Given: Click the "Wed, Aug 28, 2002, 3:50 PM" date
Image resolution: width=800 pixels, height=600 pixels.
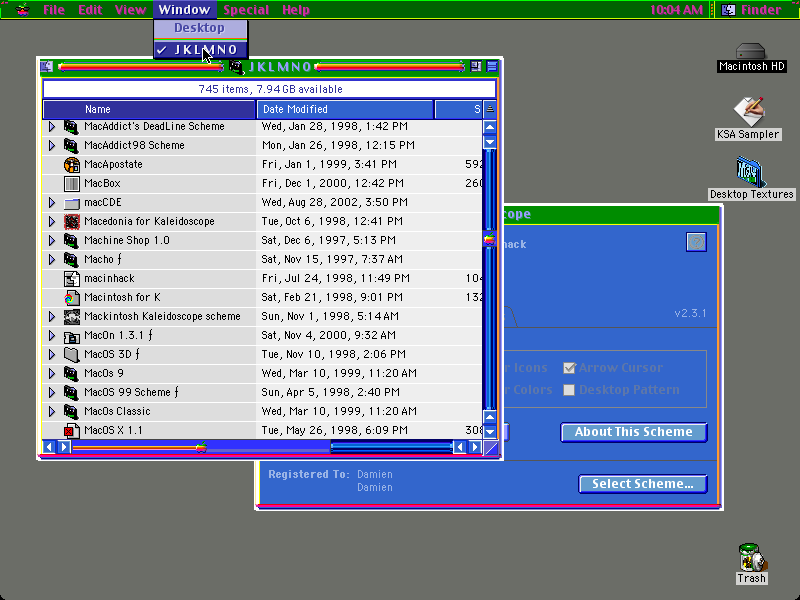Looking at the screenshot, I should tap(335, 203).
